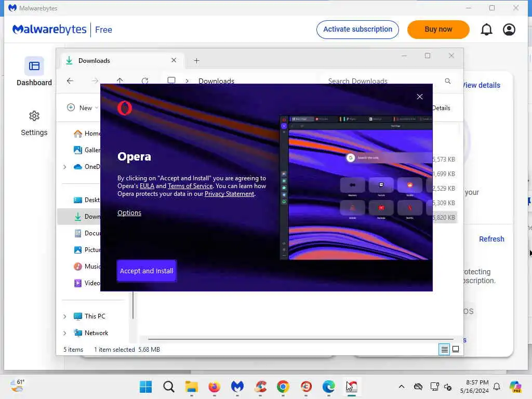Open the EULA link
This screenshot has width=532, height=399.
pyautogui.click(x=147, y=186)
